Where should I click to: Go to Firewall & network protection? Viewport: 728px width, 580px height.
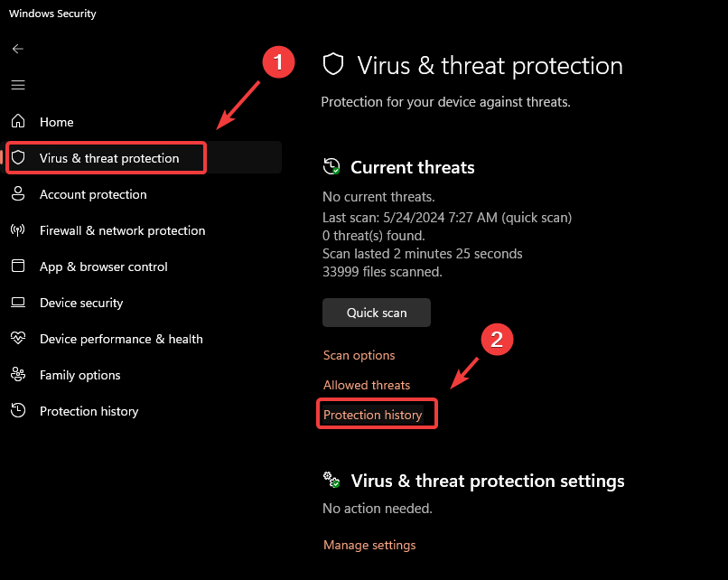(x=122, y=230)
